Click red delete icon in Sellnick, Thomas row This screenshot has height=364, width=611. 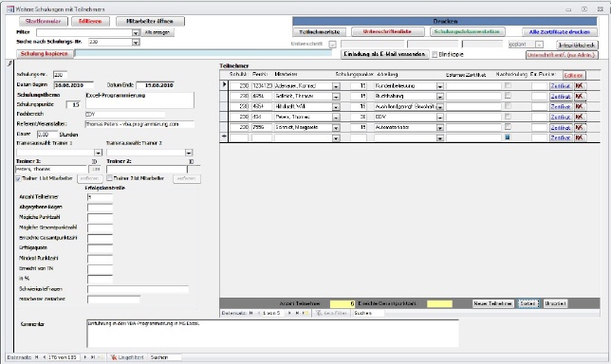(x=580, y=96)
